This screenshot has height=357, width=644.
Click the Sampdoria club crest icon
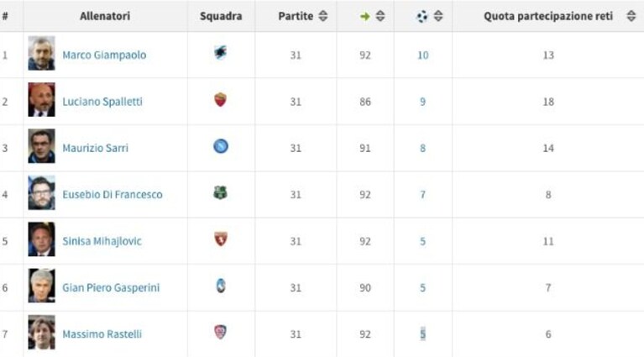coord(221,53)
